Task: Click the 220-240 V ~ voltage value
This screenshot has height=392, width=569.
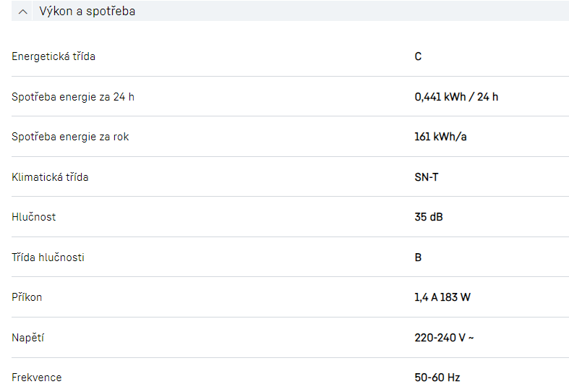Action: coord(444,338)
